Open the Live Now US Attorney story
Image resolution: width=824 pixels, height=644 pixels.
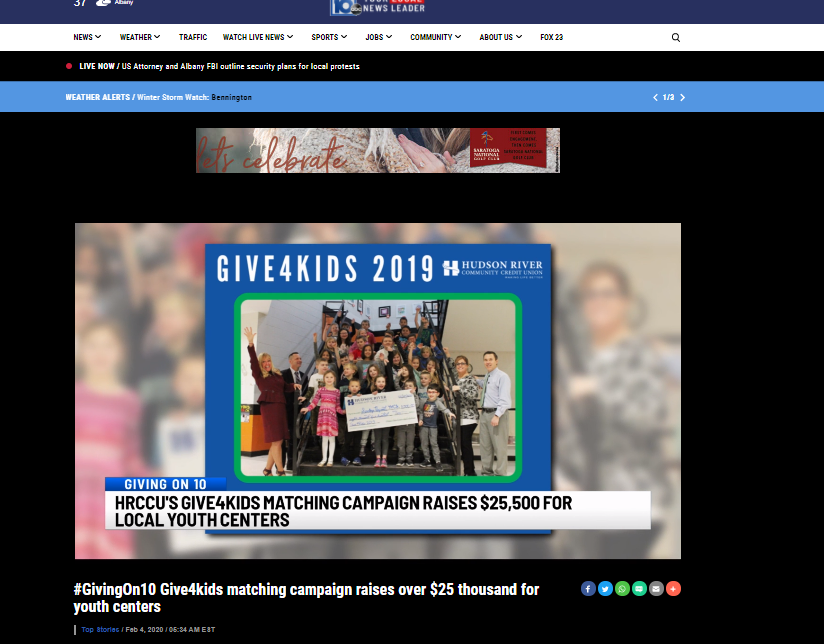point(241,66)
